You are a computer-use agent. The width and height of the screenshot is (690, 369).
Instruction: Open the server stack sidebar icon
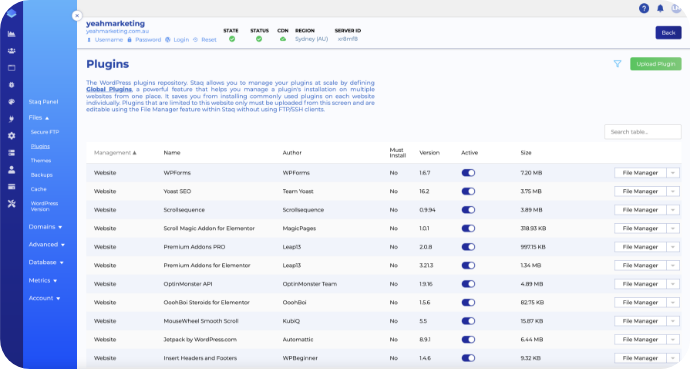(x=11, y=153)
